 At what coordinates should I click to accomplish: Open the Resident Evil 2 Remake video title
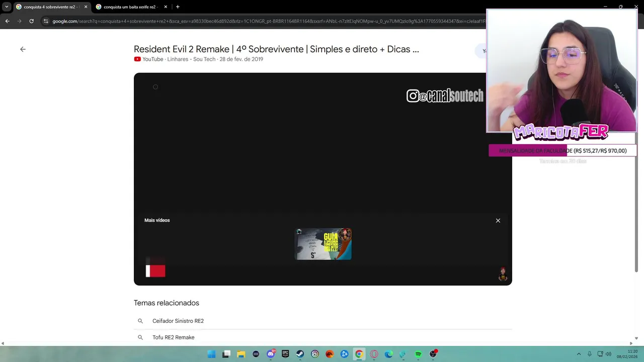[x=276, y=49]
